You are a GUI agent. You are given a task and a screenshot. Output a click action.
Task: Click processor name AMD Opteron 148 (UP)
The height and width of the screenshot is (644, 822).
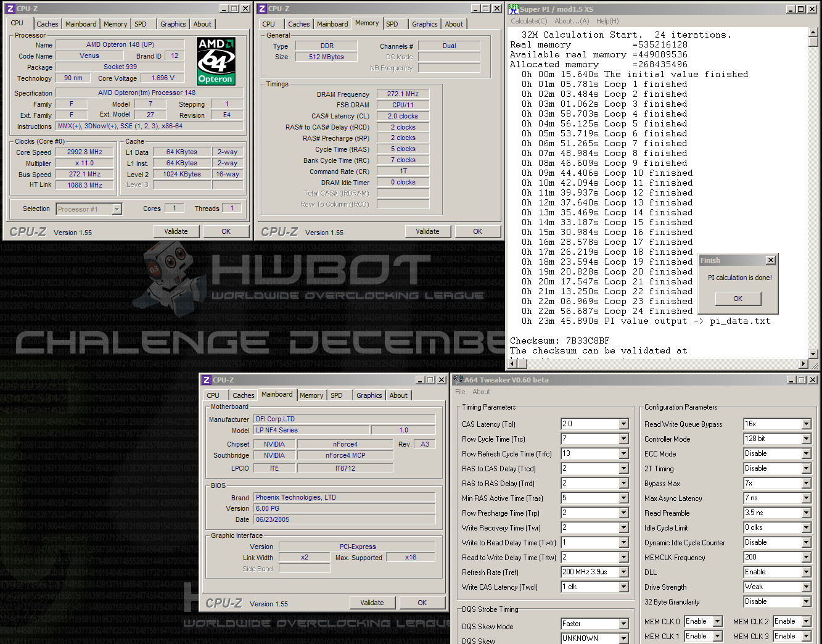[120, 44]
